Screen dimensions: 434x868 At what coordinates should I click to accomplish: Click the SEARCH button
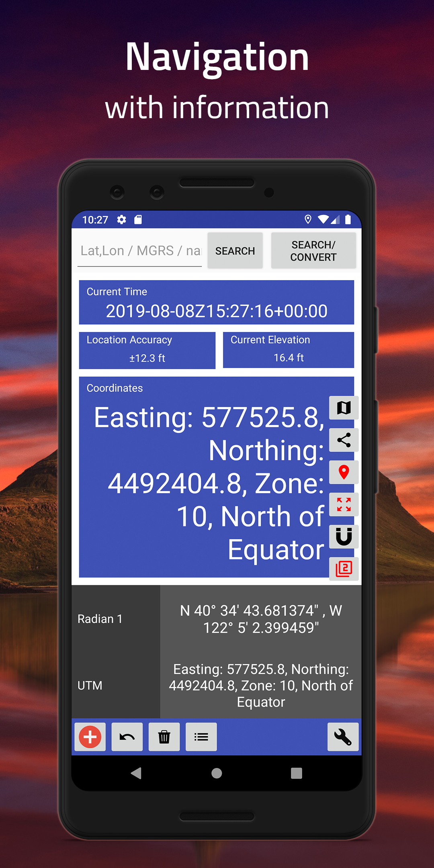tap(235, 251)
